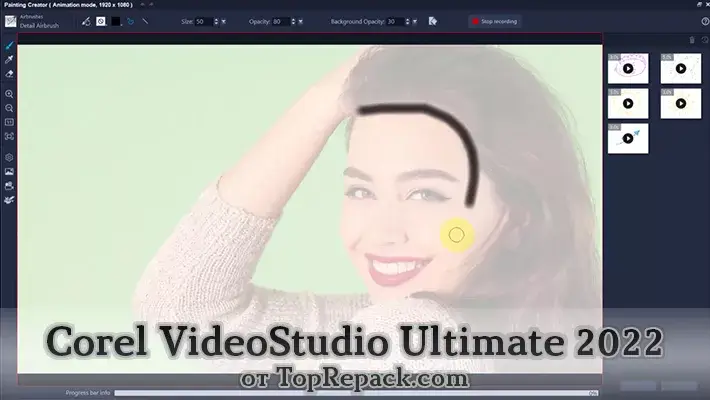
Task: Click the Stop recording button
Action: pyautogui.click(x=495, y=21)
